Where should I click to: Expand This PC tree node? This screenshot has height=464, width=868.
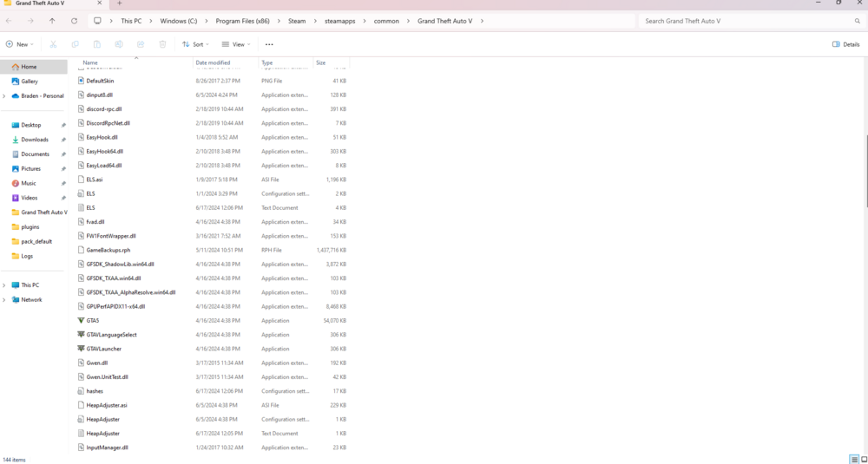pos(4,285)
